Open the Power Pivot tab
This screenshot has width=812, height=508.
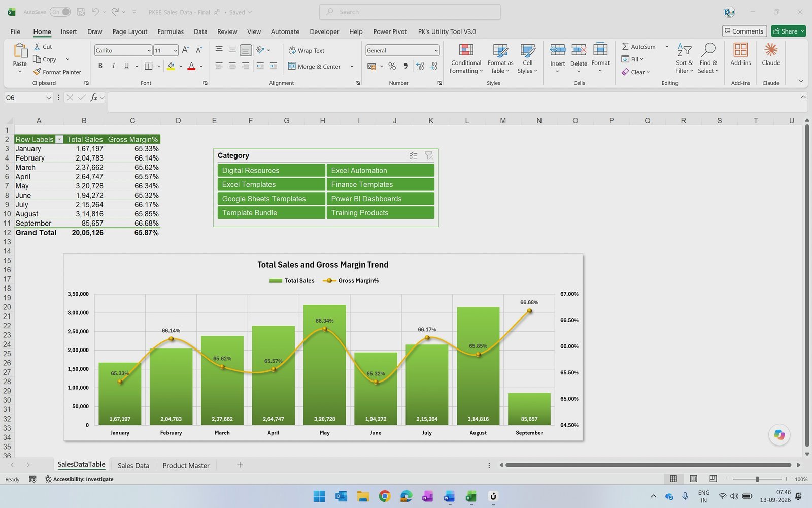click(x=390, y=31)
